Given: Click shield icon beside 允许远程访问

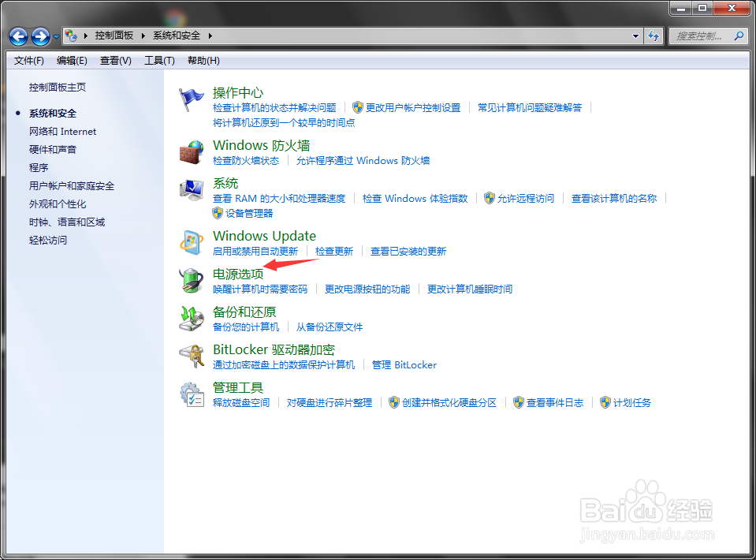Looking at the screenshot, I should [490, 198].
